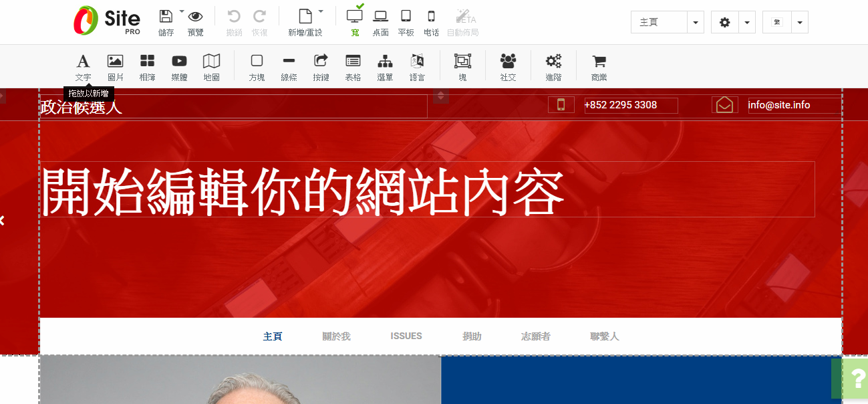Switch to 桌面 desktop view

[x=381, y=22]
